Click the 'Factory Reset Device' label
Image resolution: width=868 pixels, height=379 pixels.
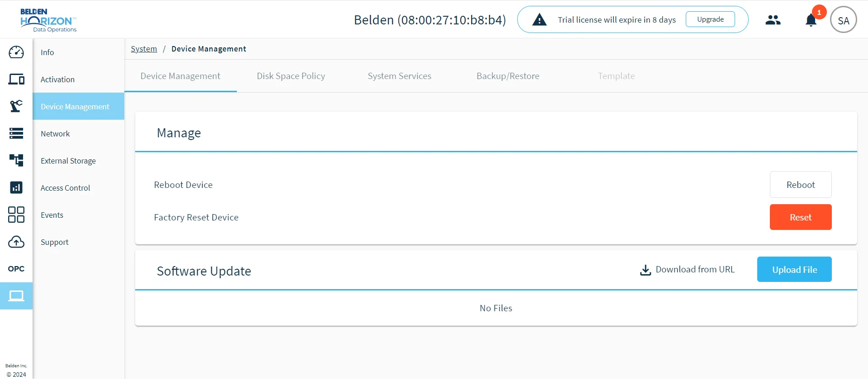tap(196, 217)
